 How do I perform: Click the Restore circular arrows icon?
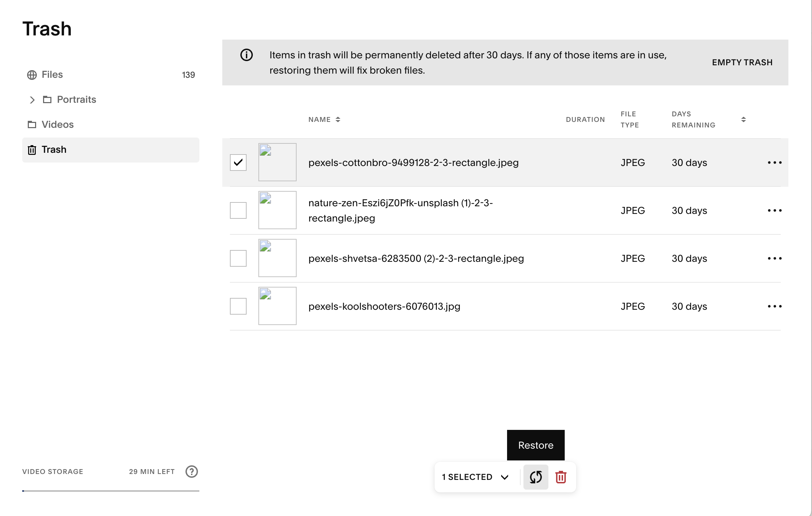[536, 477]
